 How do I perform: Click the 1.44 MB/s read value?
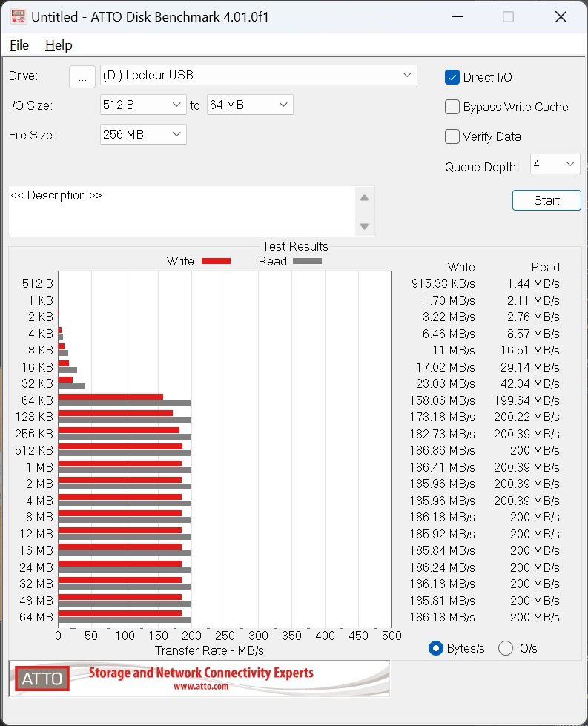point(533,283)
